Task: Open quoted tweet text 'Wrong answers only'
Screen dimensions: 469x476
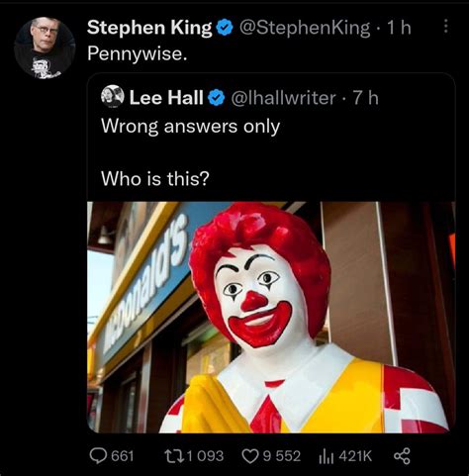Action: (191, 127)
